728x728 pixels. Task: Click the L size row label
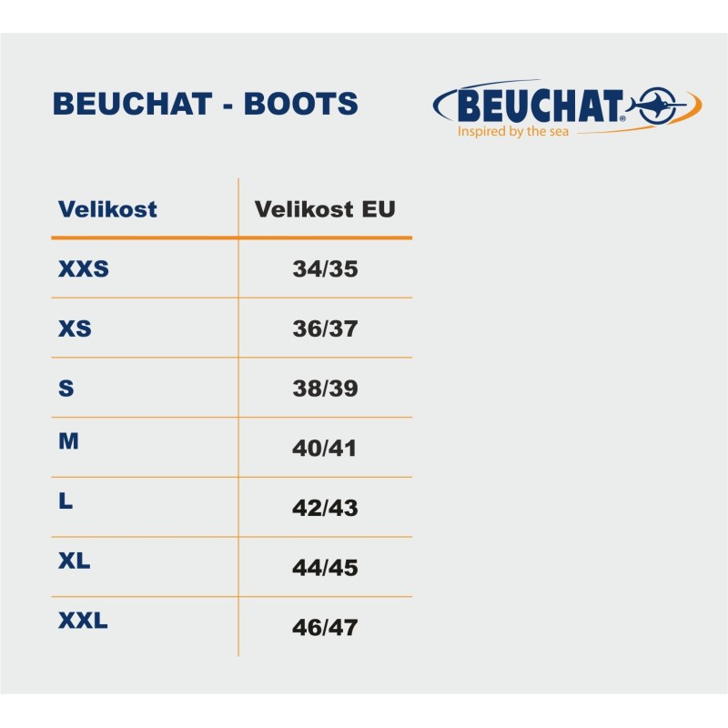tap(66, 501)
